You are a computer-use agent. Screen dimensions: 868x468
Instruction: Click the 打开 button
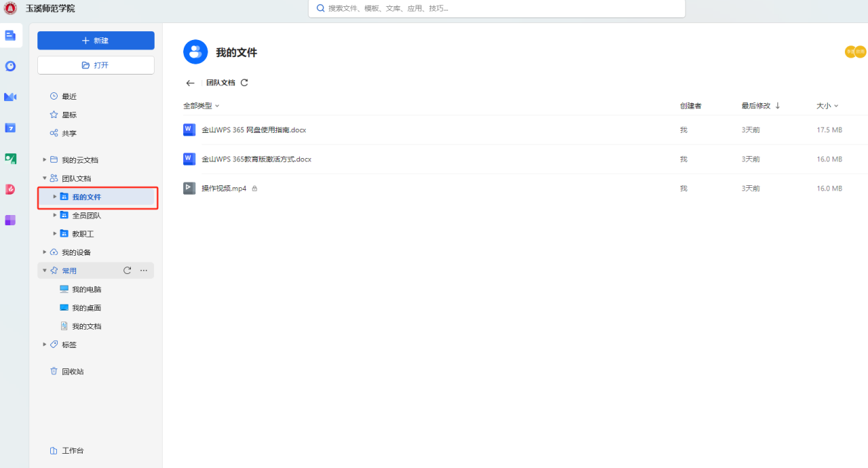point(96,65)
